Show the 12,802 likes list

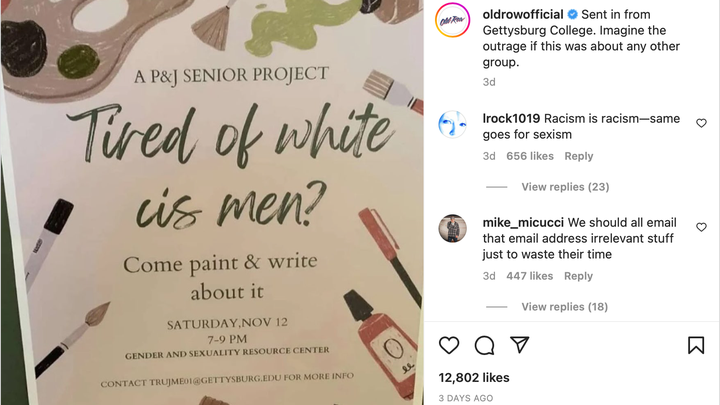coord(474,377)
